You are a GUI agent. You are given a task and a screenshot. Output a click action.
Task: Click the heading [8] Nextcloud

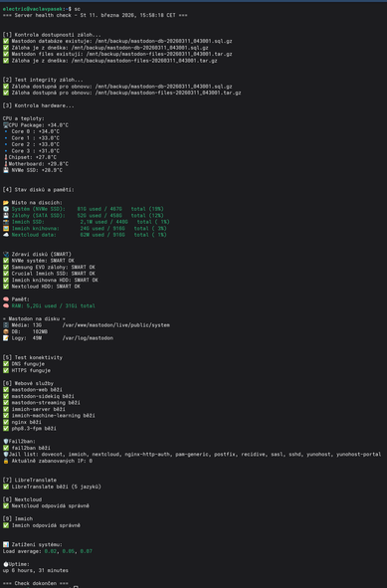(22, 499)
